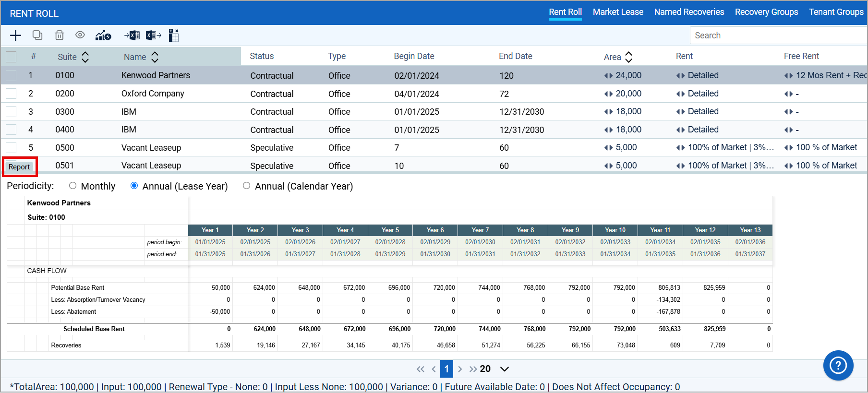Add a new tenant with the plus icon
The image size is (868, 393).
15,36
